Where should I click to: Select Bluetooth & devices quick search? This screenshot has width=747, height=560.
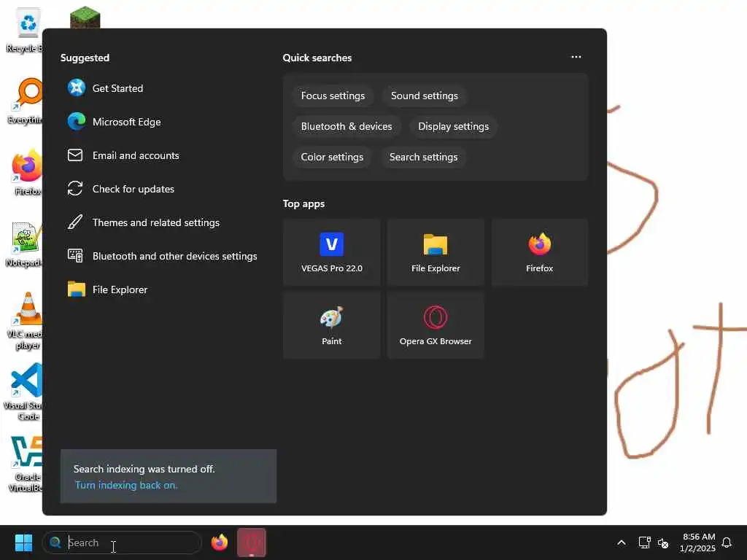click(347, 126)
